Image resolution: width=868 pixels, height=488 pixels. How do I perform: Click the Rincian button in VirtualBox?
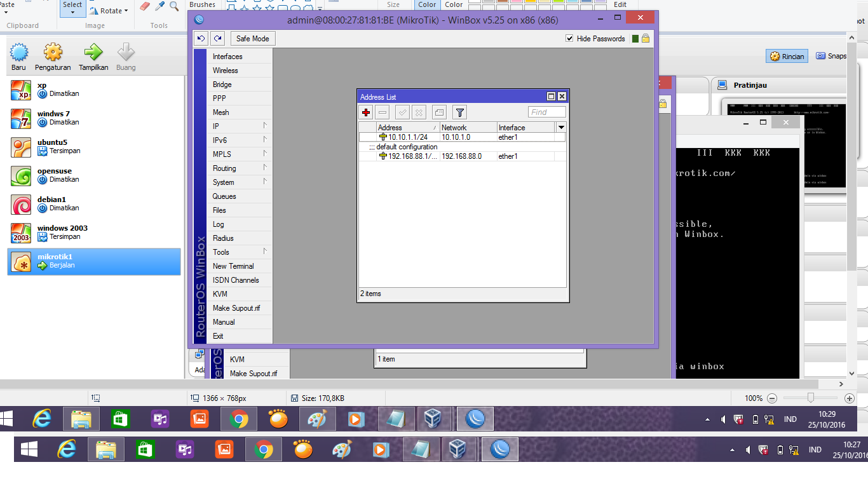pyautogui.click(x=787, y=56)
